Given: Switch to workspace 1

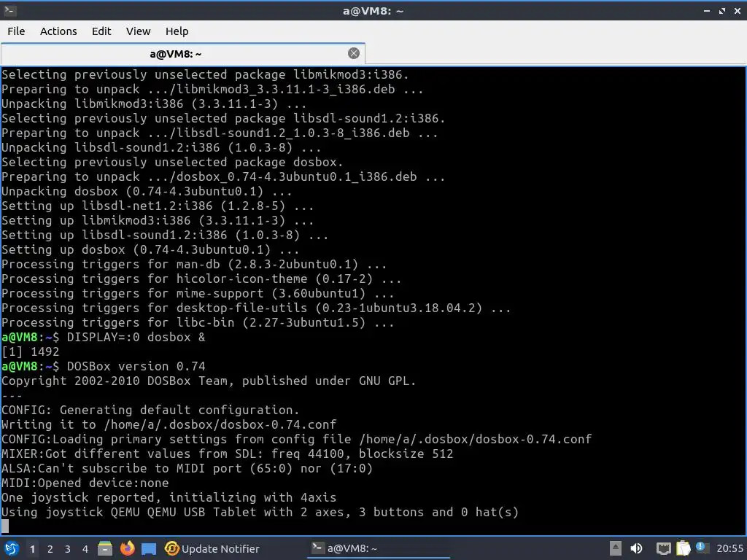Looking at the screenshot, I should pyautogui.click(x=32, y=549).
